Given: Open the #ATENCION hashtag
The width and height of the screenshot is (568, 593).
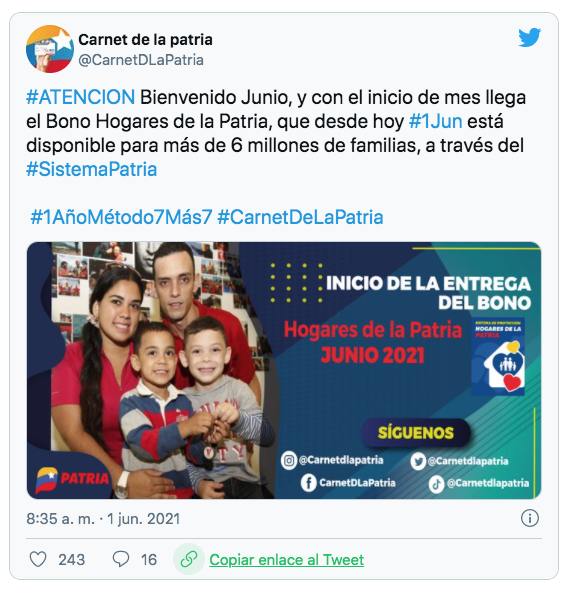Looking at the screenshot, I should tap(81, 97).
